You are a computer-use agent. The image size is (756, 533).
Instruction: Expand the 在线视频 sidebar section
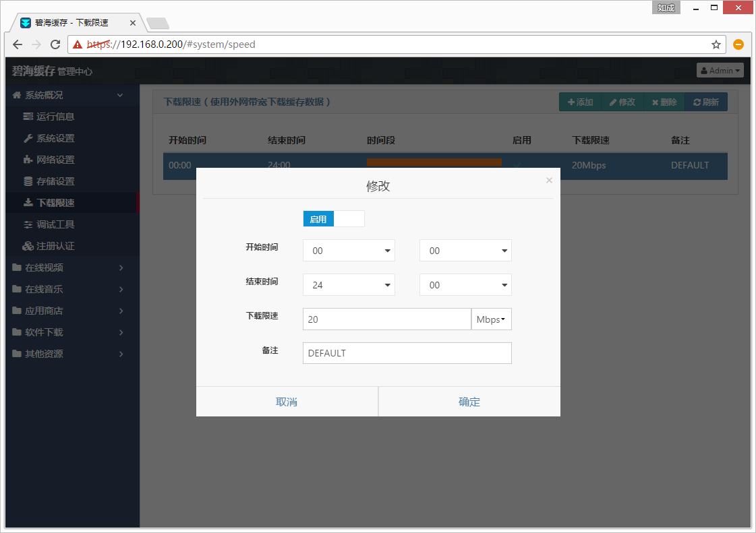(45, 268)
